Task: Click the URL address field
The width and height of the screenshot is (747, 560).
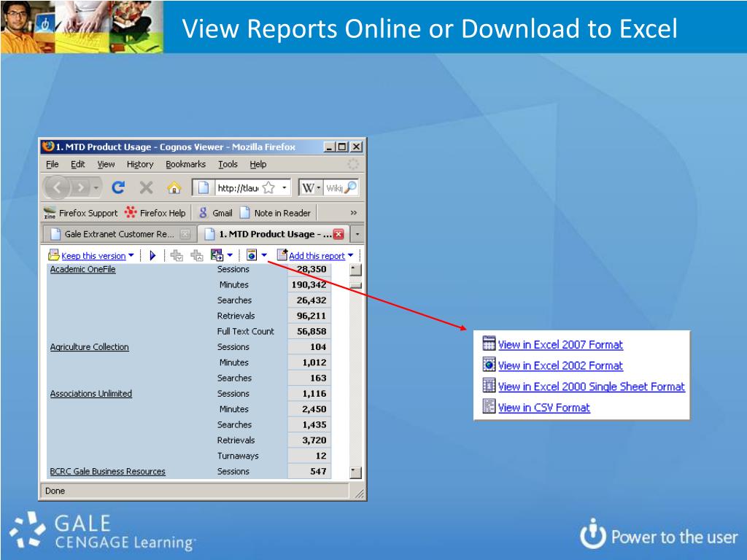Action: point(238,187)
